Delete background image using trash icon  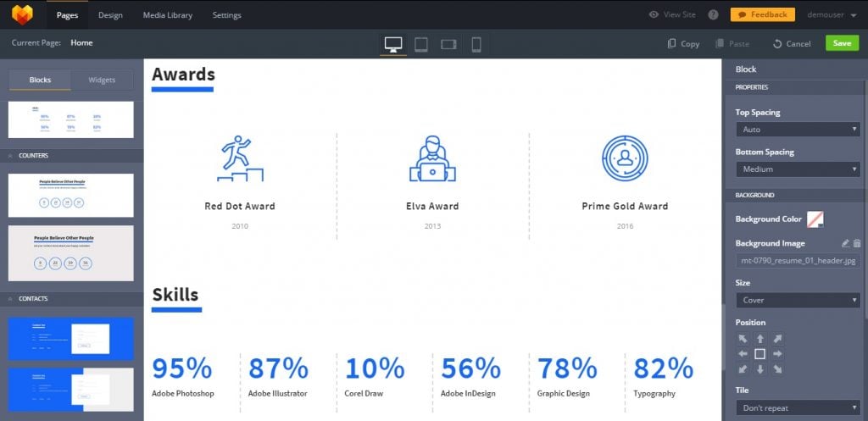tap(857, 243)
